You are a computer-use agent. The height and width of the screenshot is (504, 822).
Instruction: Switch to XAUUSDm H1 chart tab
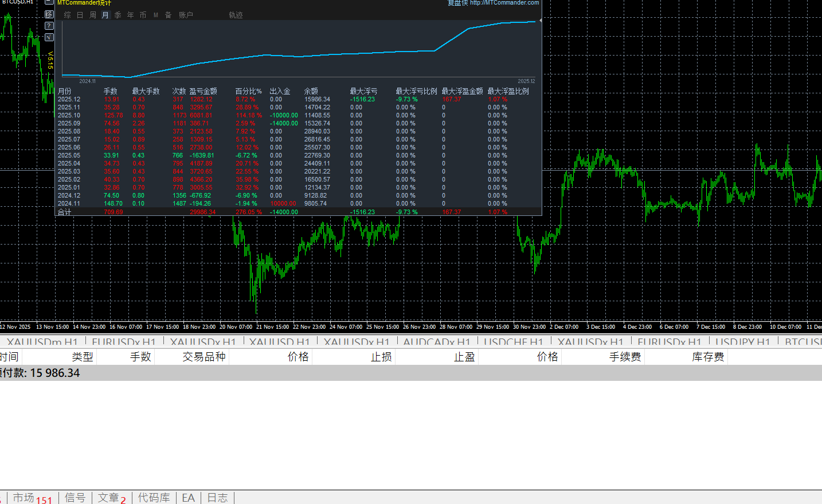tap(42, 342)
